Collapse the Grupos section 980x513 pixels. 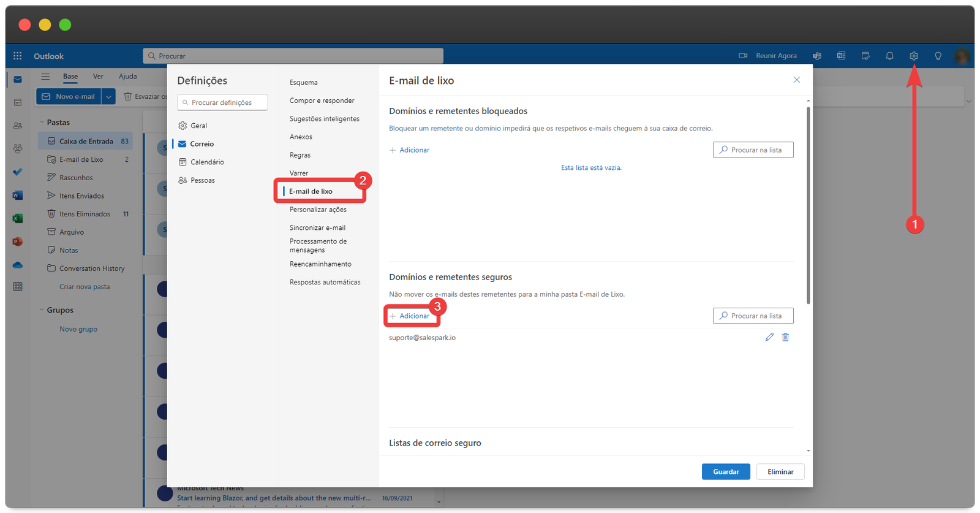(x=42, y=310)
